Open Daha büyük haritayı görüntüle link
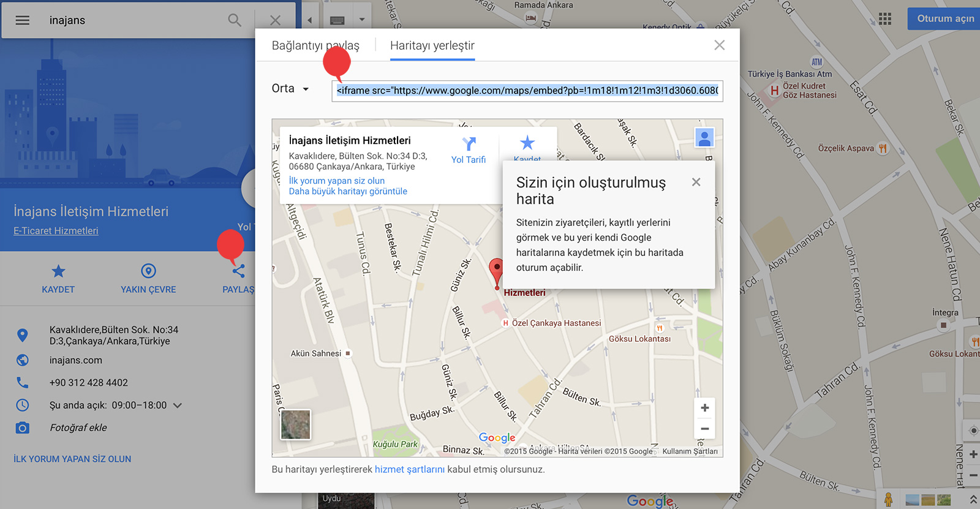The width and height of the screenshot is (980, 509). coord(348,191)
